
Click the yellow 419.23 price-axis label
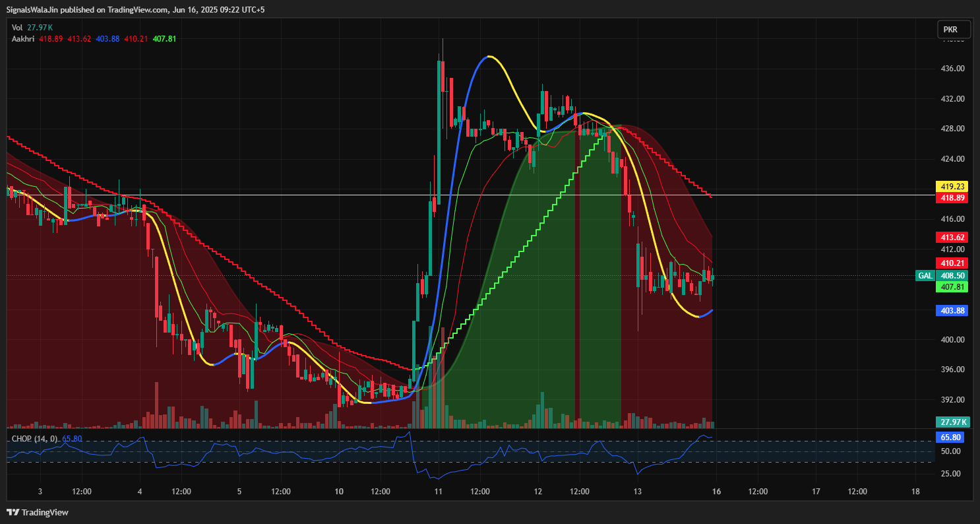(952, 187)
